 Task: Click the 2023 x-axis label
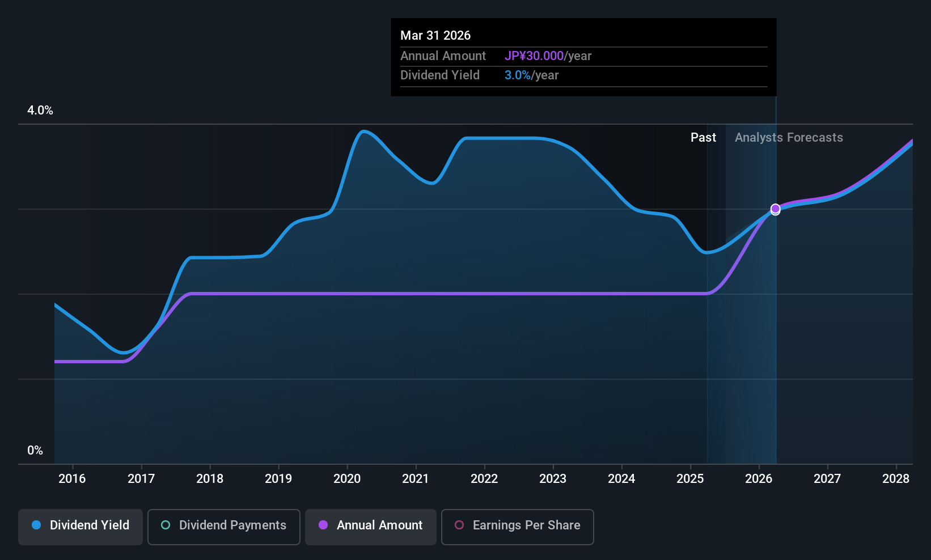[553, 478]
